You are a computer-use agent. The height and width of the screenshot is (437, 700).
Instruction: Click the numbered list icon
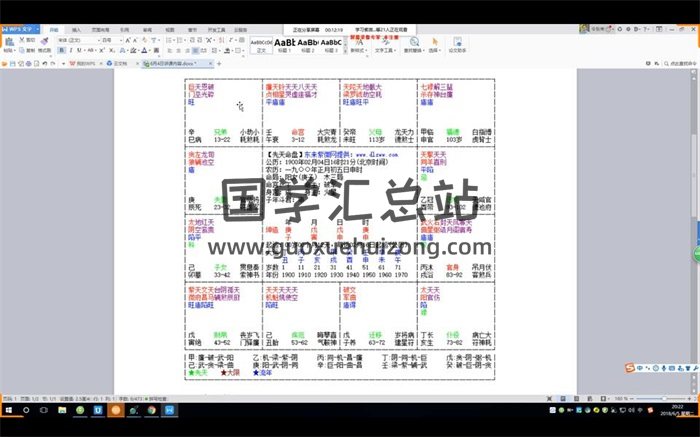(x=180, y=40)
